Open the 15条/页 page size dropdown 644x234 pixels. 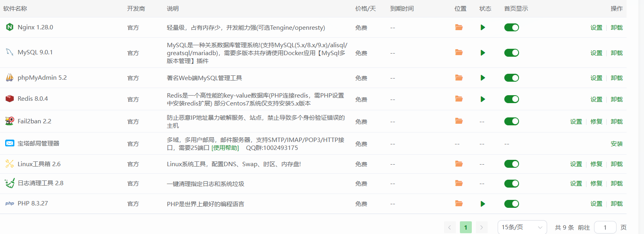coord(522,227)
